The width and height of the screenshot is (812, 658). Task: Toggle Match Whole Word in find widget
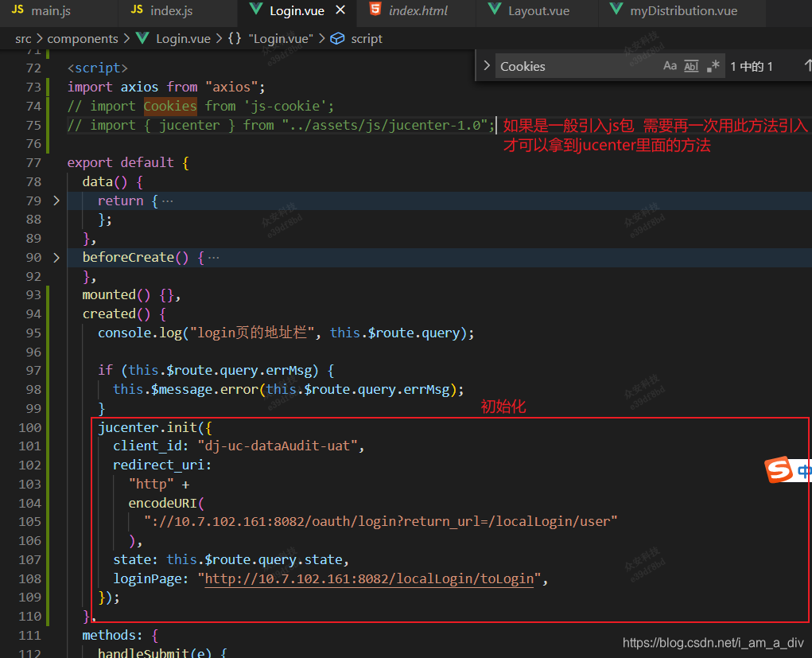[x=691, y=66]
